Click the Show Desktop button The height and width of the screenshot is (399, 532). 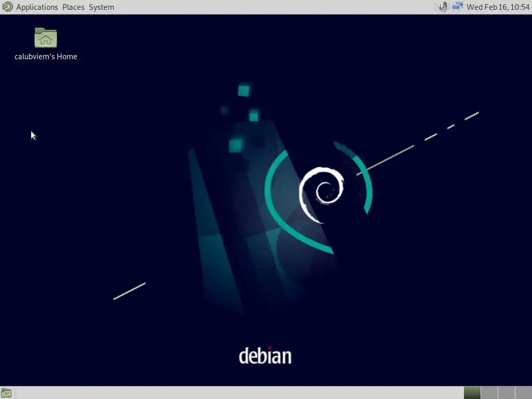(x=6, y=393)
